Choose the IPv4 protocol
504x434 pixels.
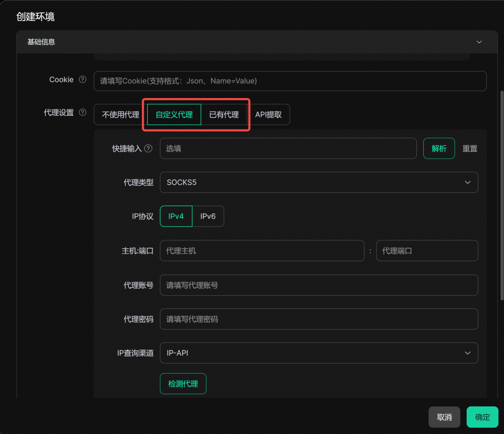(x=176, y=216)
